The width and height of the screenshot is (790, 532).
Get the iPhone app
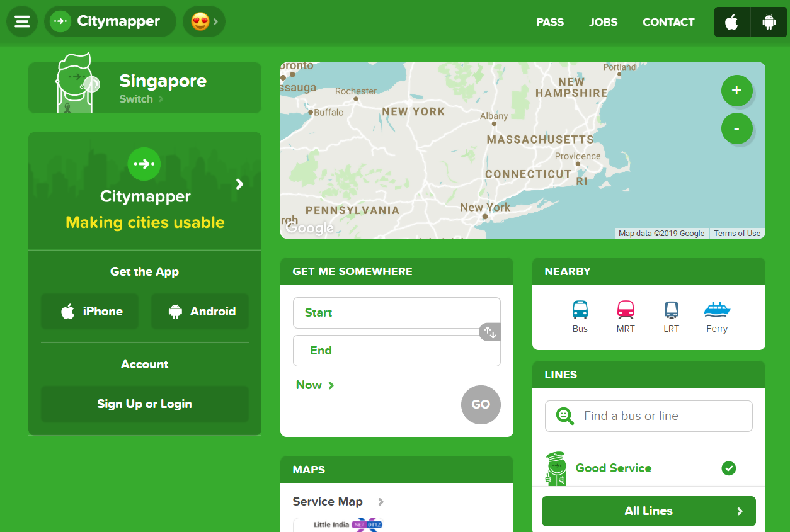tap(89, 311)
